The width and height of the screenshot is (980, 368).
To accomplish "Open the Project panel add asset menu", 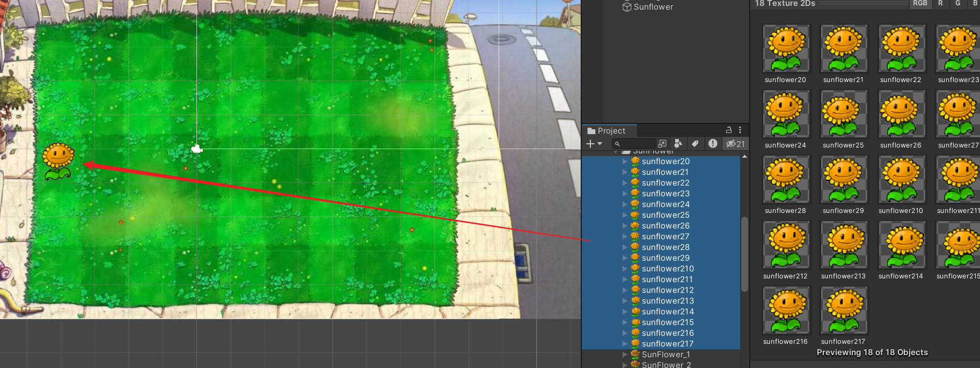I will (x=594, y=144).
